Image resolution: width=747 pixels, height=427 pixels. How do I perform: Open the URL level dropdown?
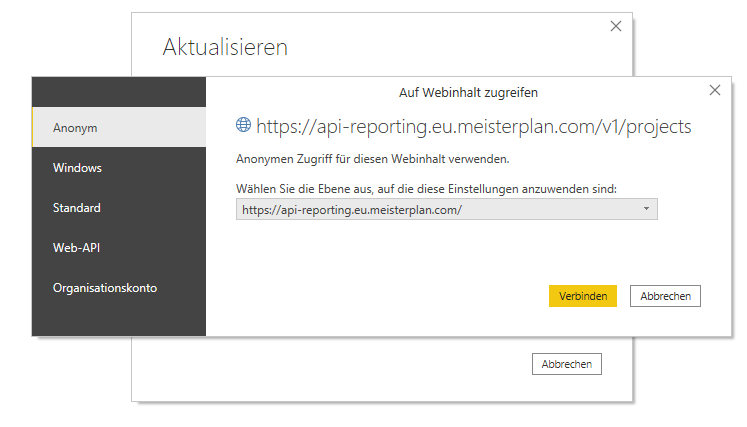tap(446, 209)
